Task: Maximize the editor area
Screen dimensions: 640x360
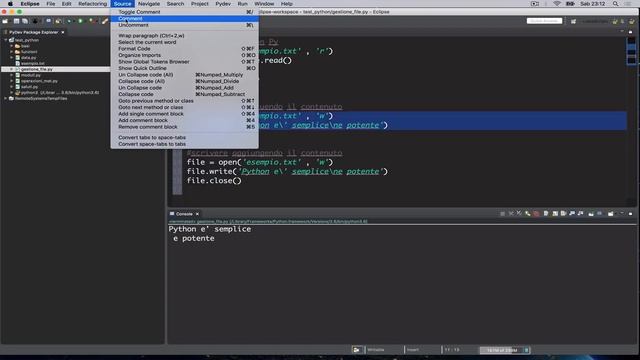Action: pos(631,31)
